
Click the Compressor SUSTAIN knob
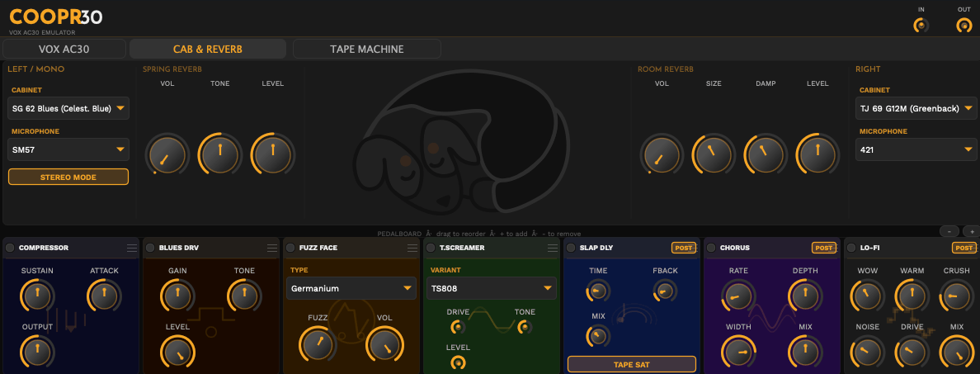37,296
